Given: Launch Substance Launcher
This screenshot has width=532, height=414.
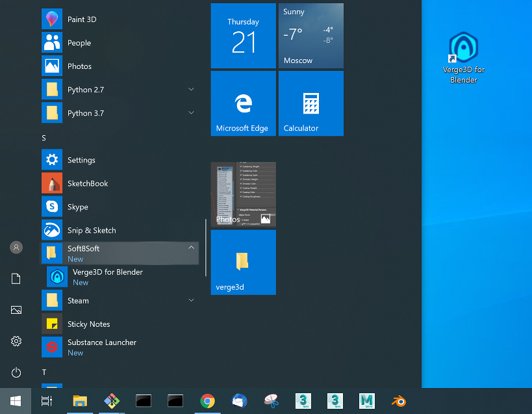Looking at the screenshot, I should pyautogui.click(x=120, y=347).
